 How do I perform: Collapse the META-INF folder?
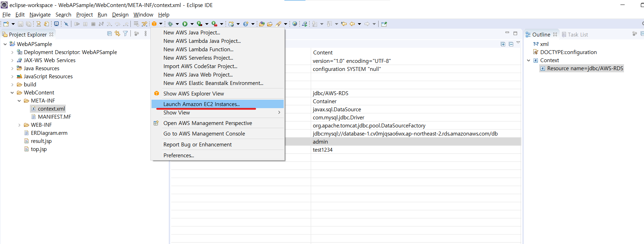pyautogui.click(x=19, y=101)
